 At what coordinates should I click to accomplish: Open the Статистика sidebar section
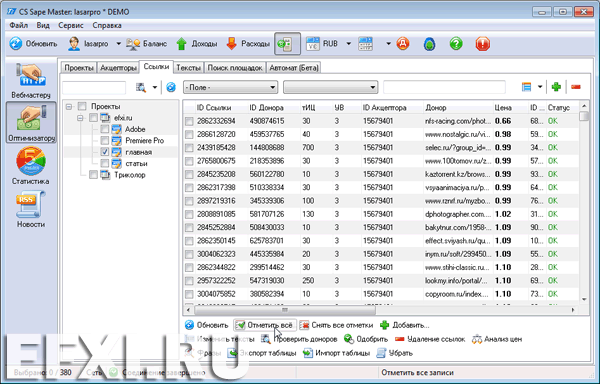31,166
